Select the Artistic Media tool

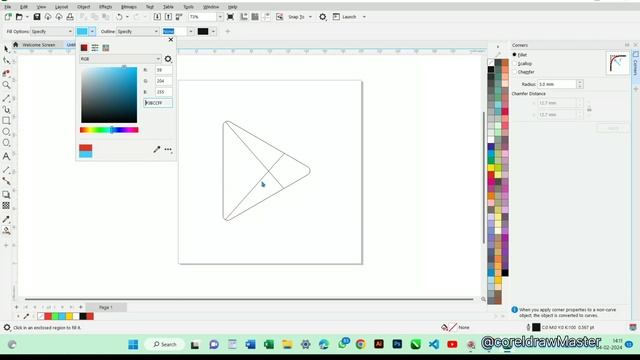pos(6,109)
